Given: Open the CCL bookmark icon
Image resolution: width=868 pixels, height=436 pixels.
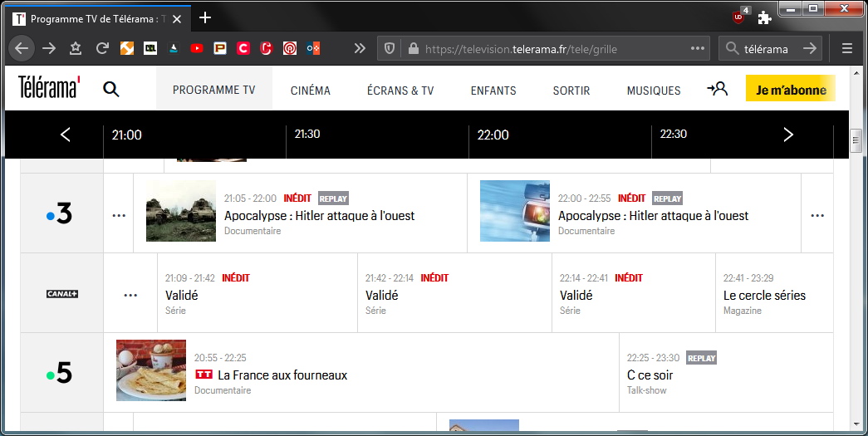Looking at the screenshot, I should tap(150, 48).
